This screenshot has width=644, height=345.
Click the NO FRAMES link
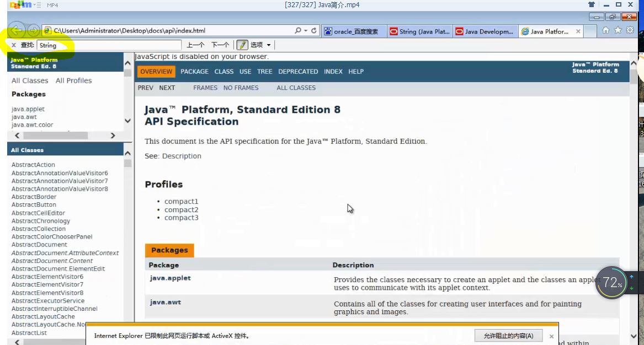pyautogui.click(x=241, y=88)
